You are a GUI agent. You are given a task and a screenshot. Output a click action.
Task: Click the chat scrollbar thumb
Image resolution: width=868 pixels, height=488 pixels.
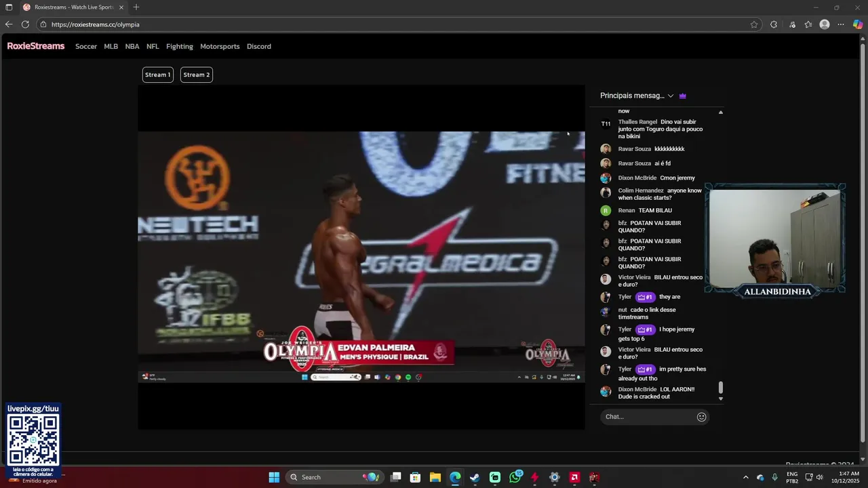721,388
